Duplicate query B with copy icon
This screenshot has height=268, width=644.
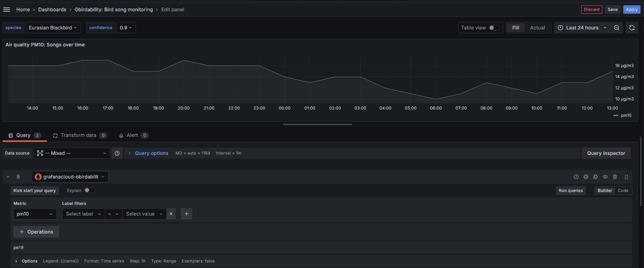595,177
